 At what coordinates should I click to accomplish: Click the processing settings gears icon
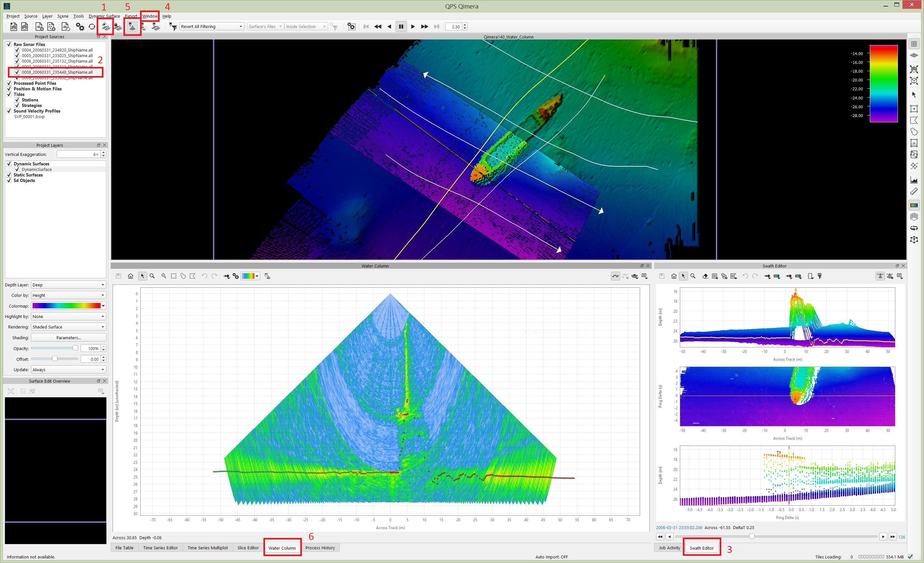[80, 27]
